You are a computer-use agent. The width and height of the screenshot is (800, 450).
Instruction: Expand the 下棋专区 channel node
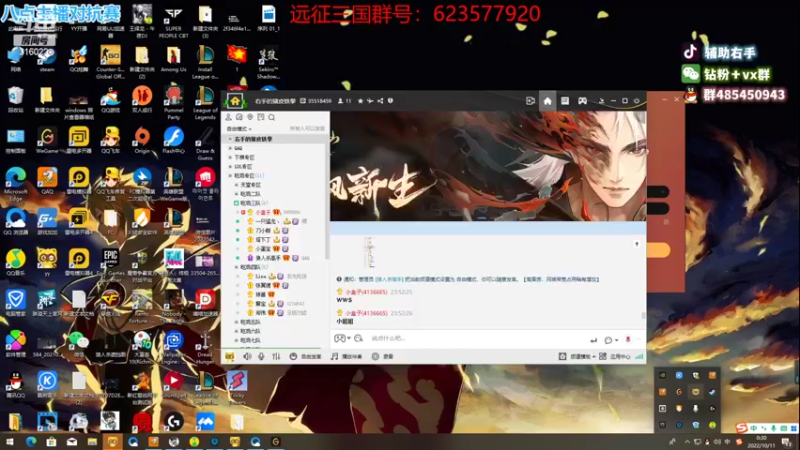click(230, 157)
